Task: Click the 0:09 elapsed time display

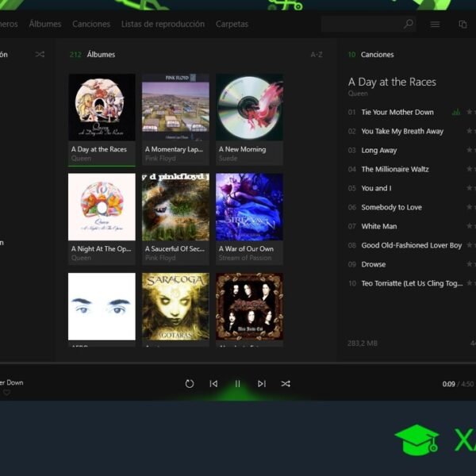Action: click(x=449, y=384)
